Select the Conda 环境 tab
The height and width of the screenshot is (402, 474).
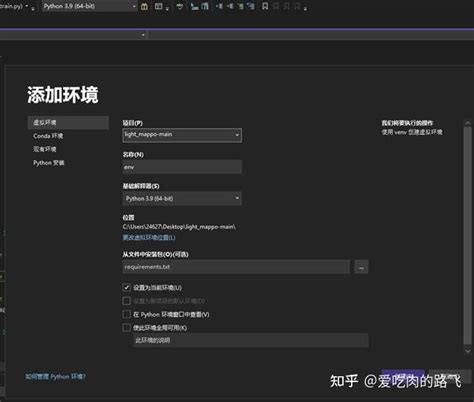pyautogui.click(x=48, y=136)
